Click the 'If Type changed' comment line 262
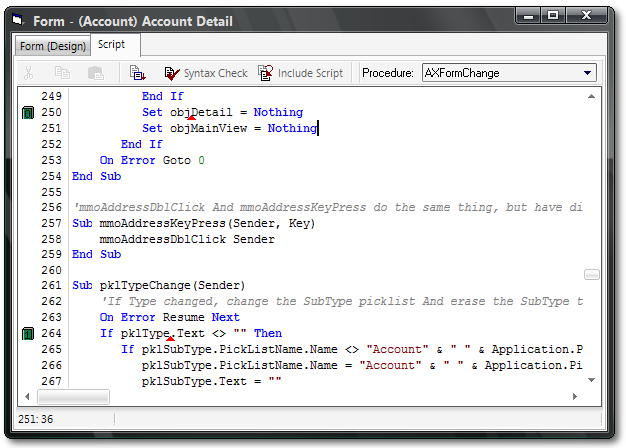The height and width of the screenshot is (448, 626). click(343, 301)
